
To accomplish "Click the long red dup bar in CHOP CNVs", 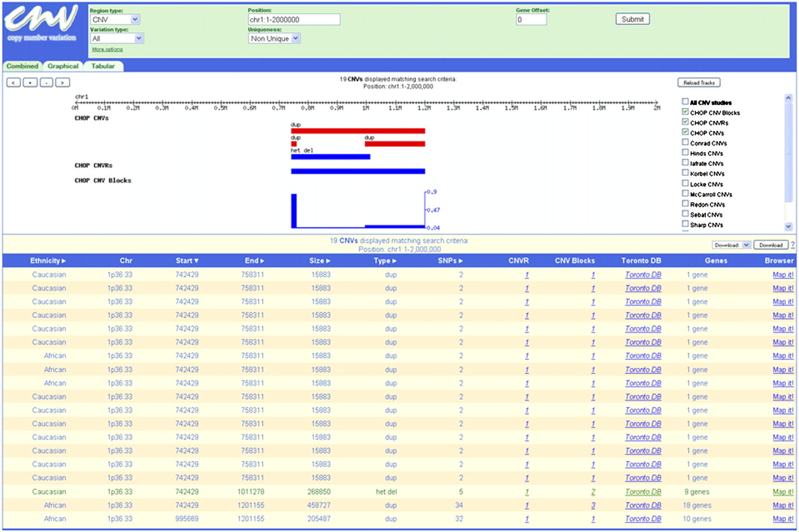I will click(x=358, y=131).
